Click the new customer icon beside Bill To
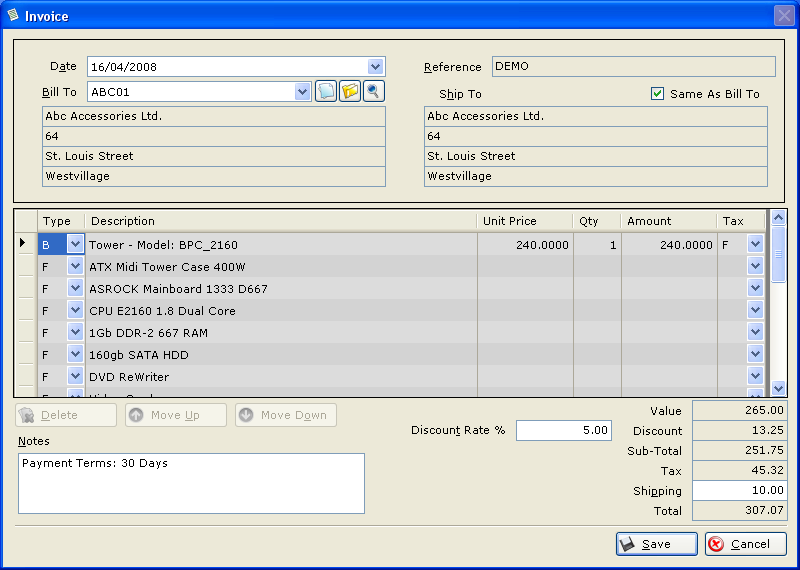 326,92
